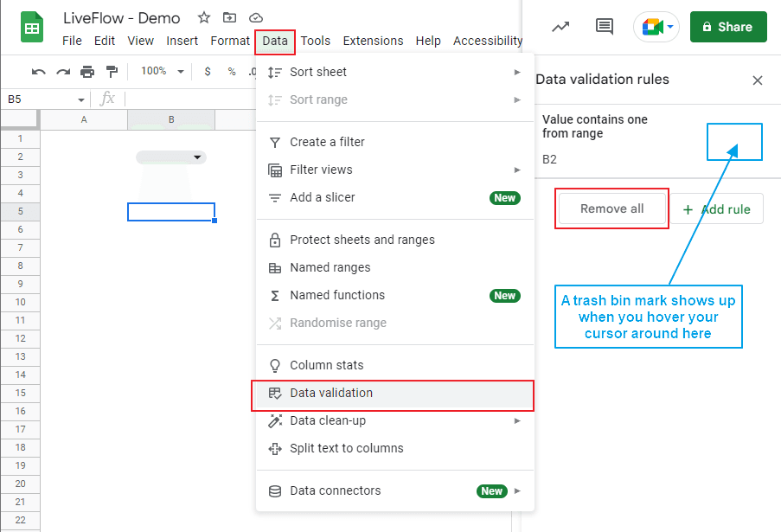Select row 15 header
Screen dimensions: 781x532
[x=20, y=393]
